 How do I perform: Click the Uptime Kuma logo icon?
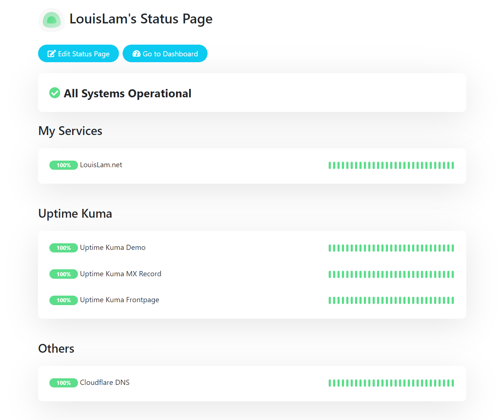click(x=51, y=20)
